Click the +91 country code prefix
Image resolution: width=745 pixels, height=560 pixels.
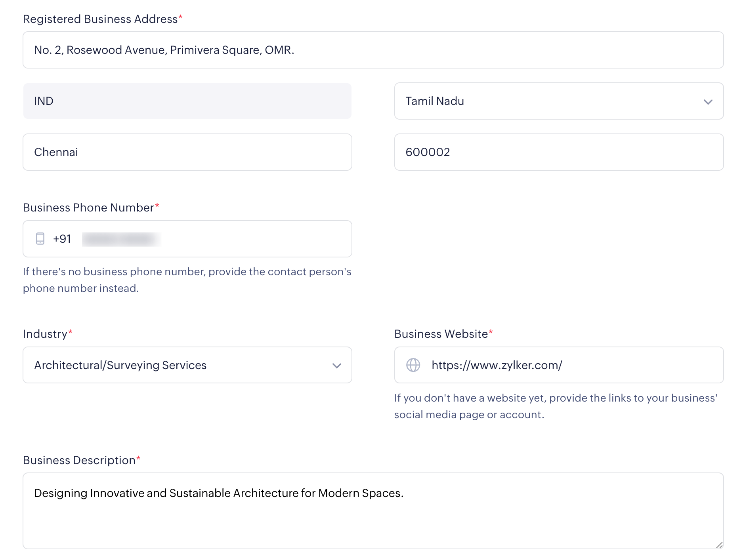click(62, 239)
